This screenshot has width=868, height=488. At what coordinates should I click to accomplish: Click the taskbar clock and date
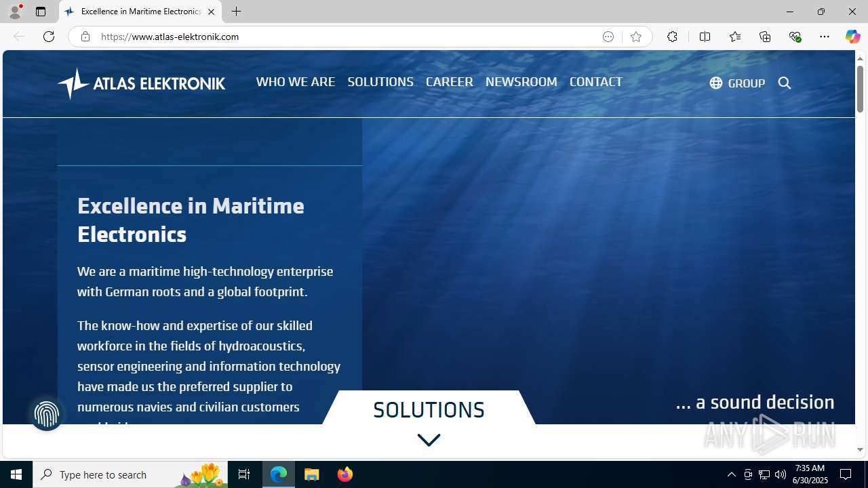coord(810,474)
